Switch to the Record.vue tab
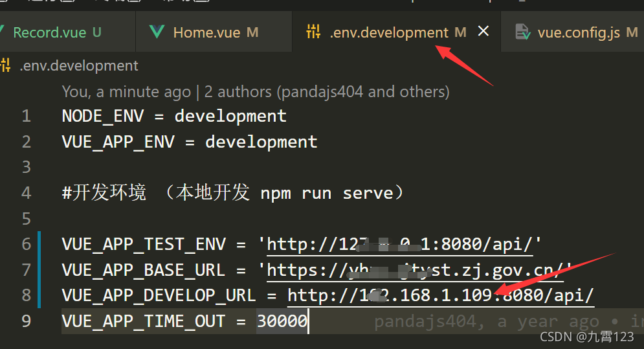The height and width of the screenshot is (349, 644). click(x=49, y=32)
